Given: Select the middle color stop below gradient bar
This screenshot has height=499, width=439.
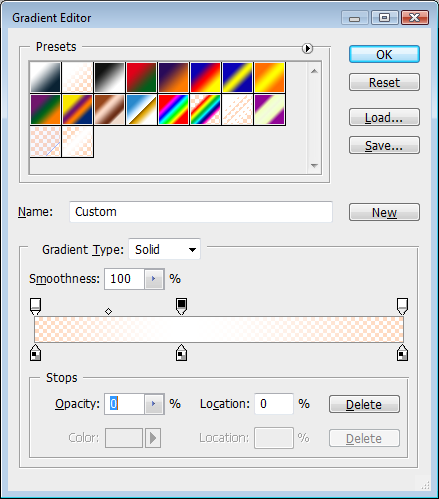Looking at the screenshot, I should 181,353.
